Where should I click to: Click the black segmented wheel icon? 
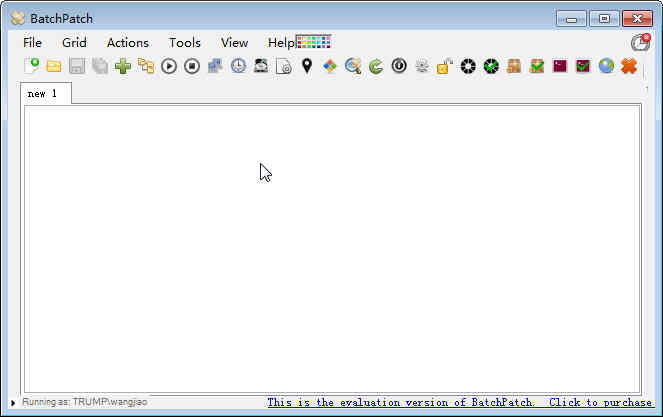[468, 66]
